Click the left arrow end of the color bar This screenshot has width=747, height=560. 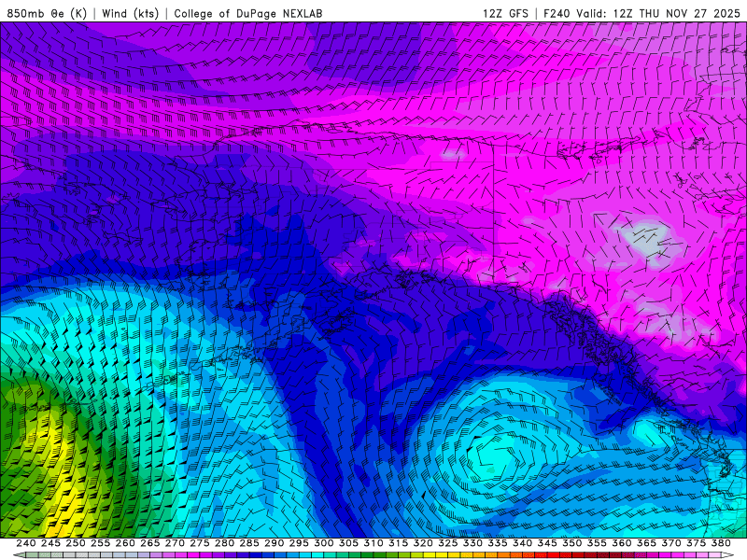19,555
